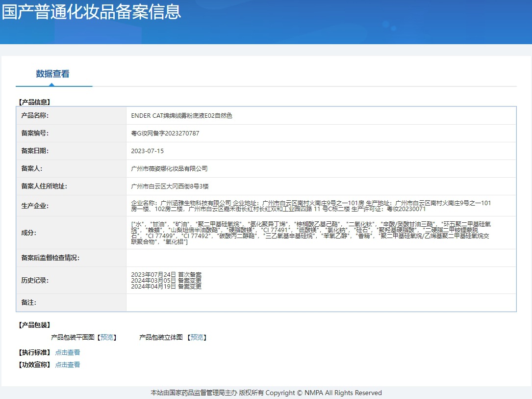Select history entry 2024年04月19日 备案变更
Screen dimensions: 532x399
[x=166, y=286]
